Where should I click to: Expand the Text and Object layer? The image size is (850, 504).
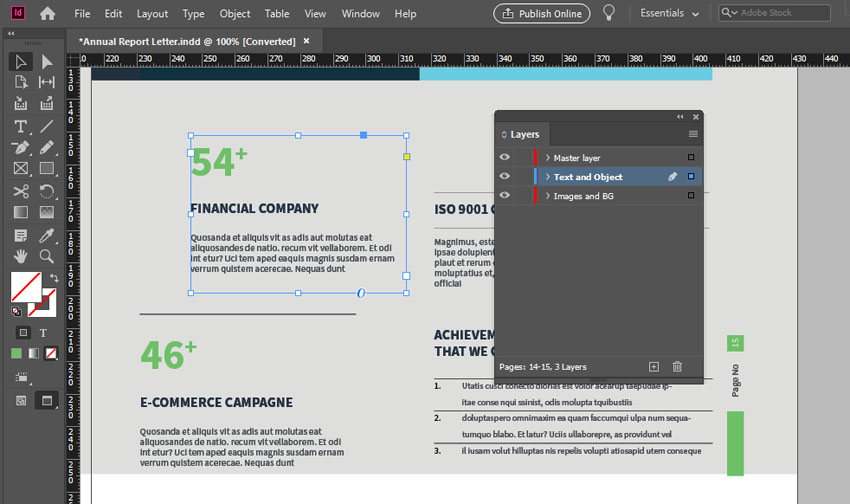548,177
